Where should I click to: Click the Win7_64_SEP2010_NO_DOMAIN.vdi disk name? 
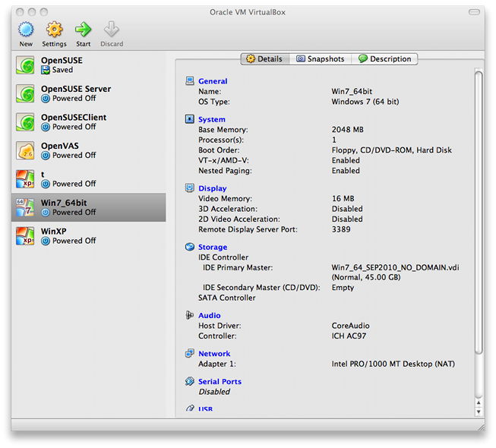tap(396, 267)
